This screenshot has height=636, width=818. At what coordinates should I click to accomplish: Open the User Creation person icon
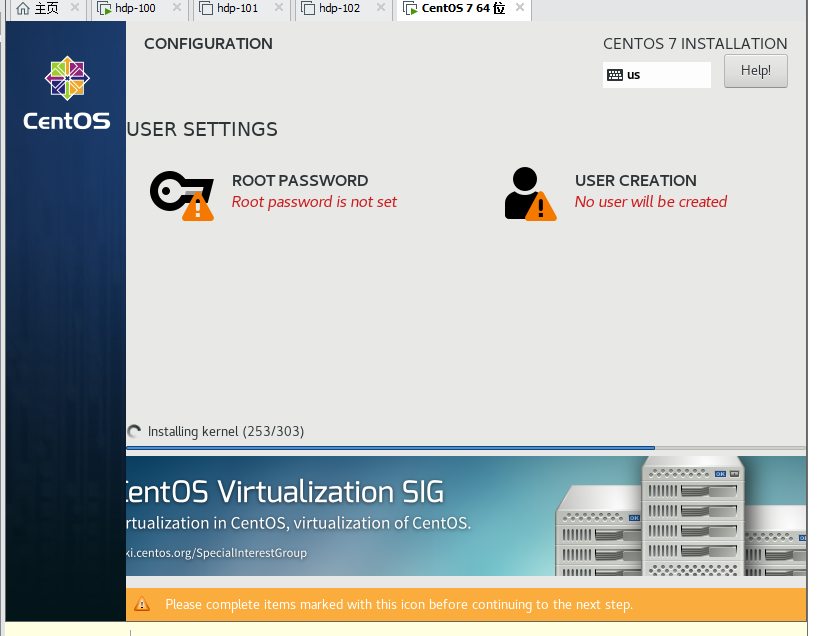530,194
